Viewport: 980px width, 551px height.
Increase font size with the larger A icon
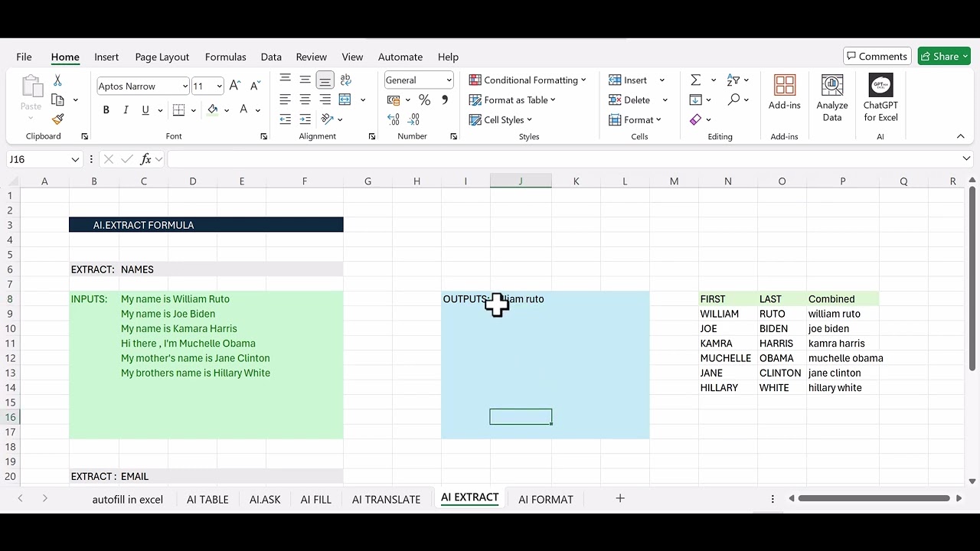pyautogui.click(x=235, y=86)
